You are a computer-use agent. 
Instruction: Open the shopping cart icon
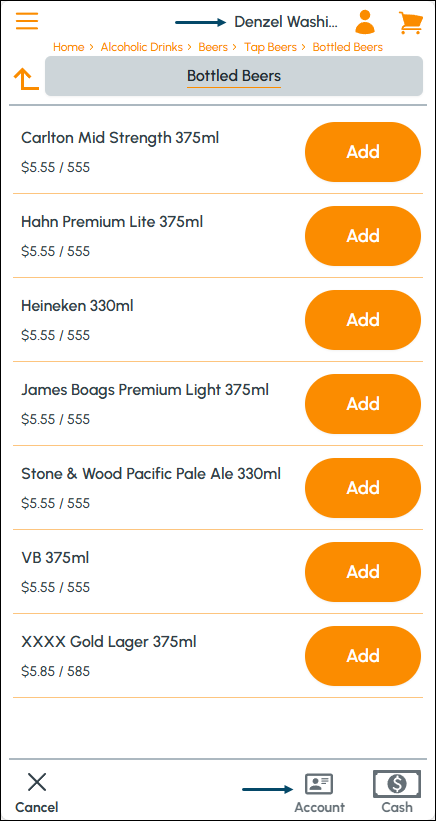pos(411,23)
